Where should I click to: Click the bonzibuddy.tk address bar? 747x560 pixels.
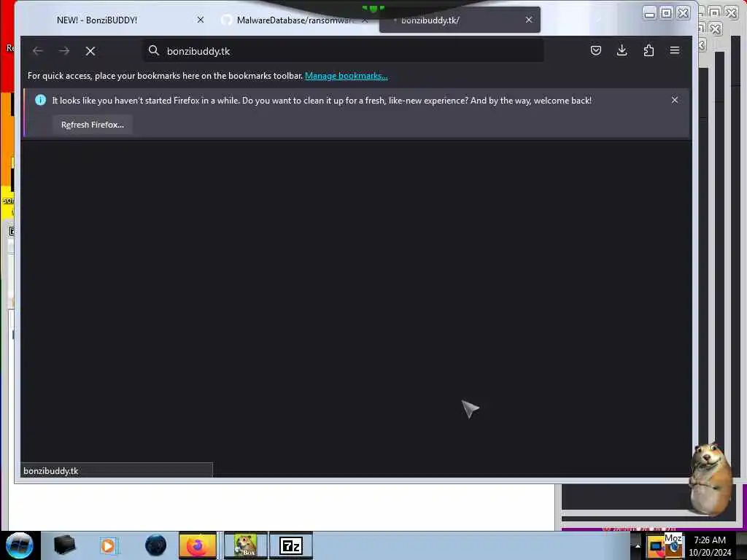[344, 51]
